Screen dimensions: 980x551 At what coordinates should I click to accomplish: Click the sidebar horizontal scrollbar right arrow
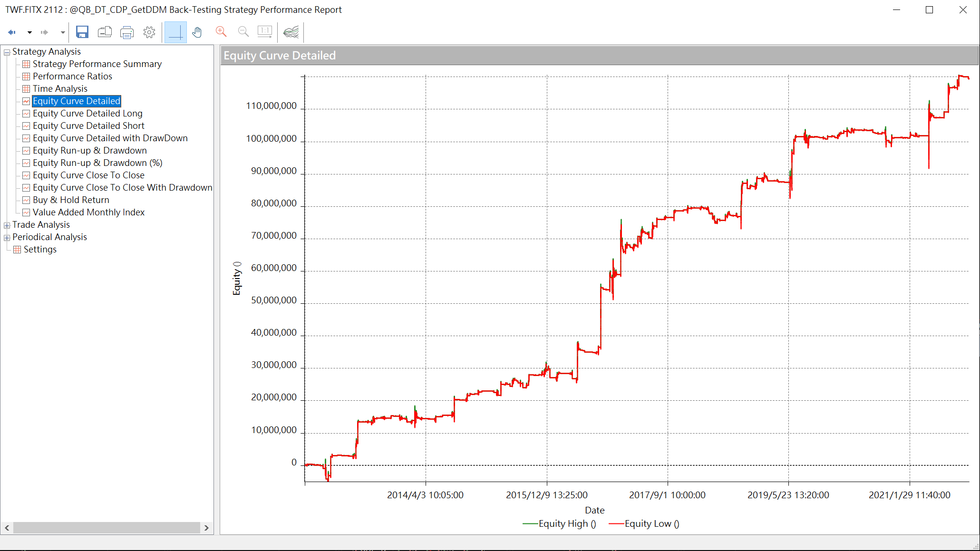pyautogui.click(x=206, y=528)
